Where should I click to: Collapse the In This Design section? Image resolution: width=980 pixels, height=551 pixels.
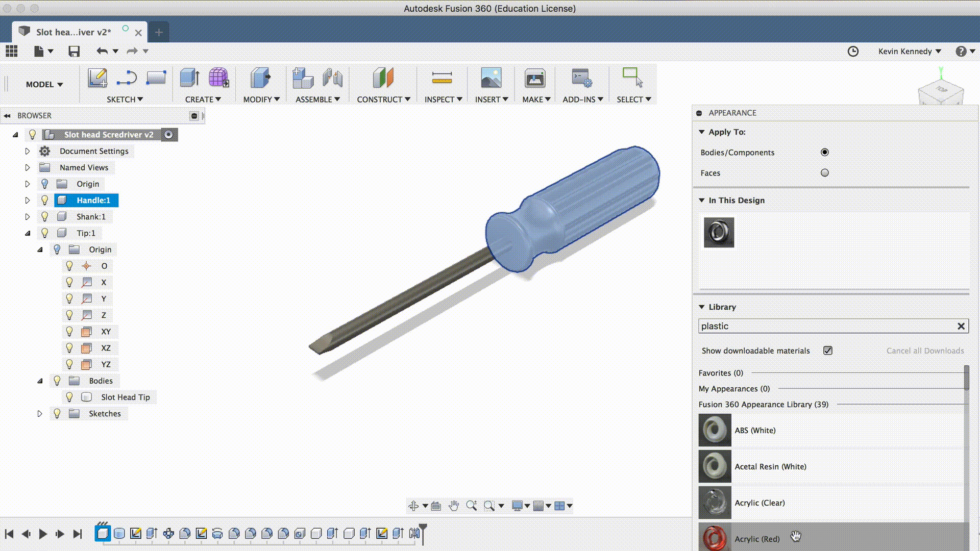[x=702, y=200]
